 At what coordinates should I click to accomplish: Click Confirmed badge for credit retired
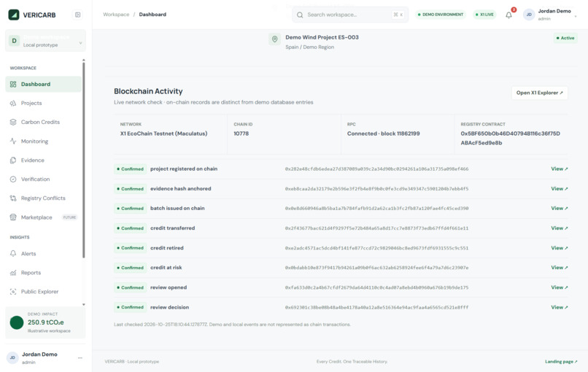pos(130,248)
